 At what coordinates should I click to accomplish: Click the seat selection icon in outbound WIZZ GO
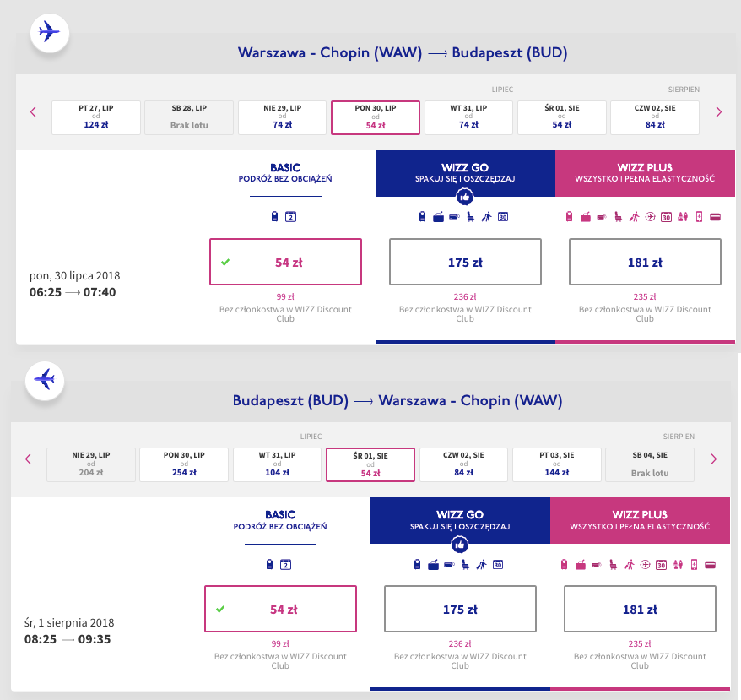[471, 217]
